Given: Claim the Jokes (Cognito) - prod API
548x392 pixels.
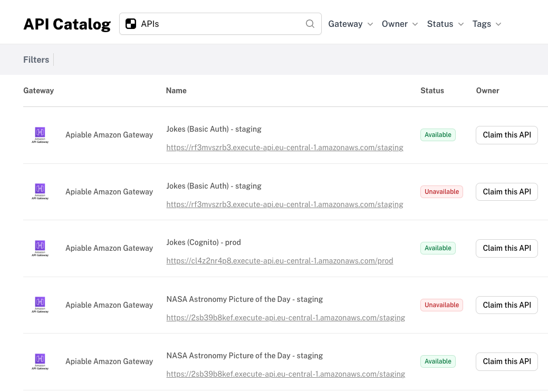Looking at the screenshot, I should point(506,248).
